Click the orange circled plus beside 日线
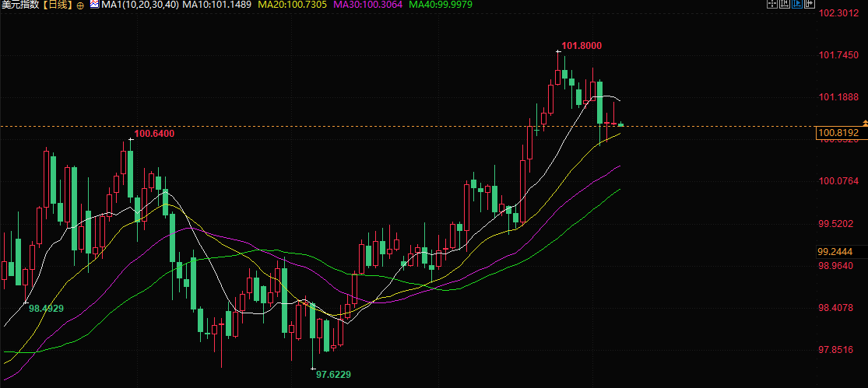This screenshot has height=388, width=868. click(80, 5)
